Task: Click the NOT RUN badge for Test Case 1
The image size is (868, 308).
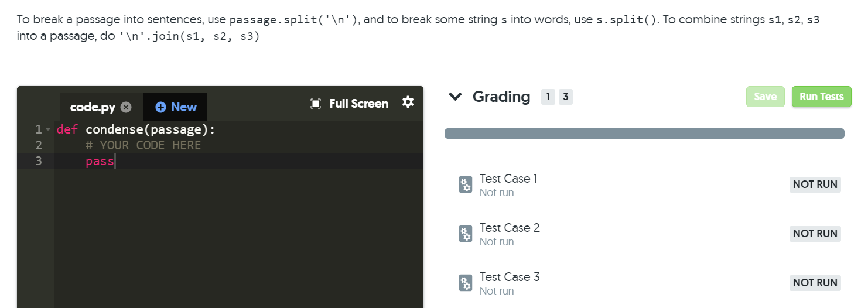Action: coord(815,184)
